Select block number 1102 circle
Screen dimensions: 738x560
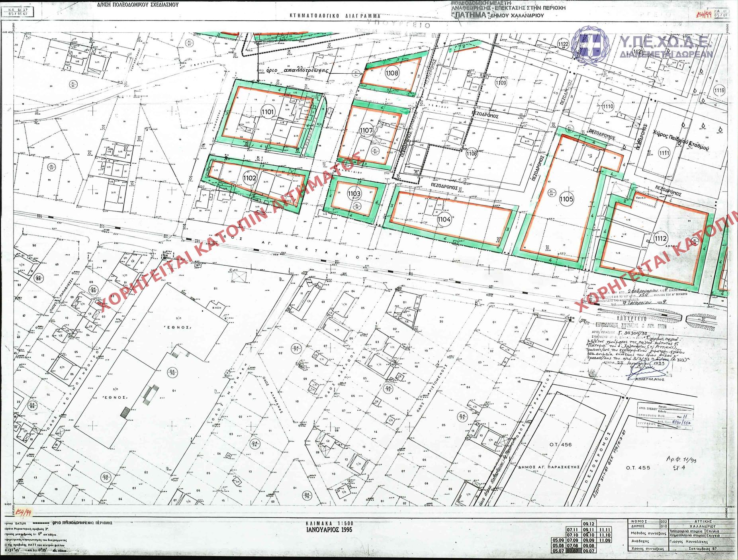tap(249, 178)
